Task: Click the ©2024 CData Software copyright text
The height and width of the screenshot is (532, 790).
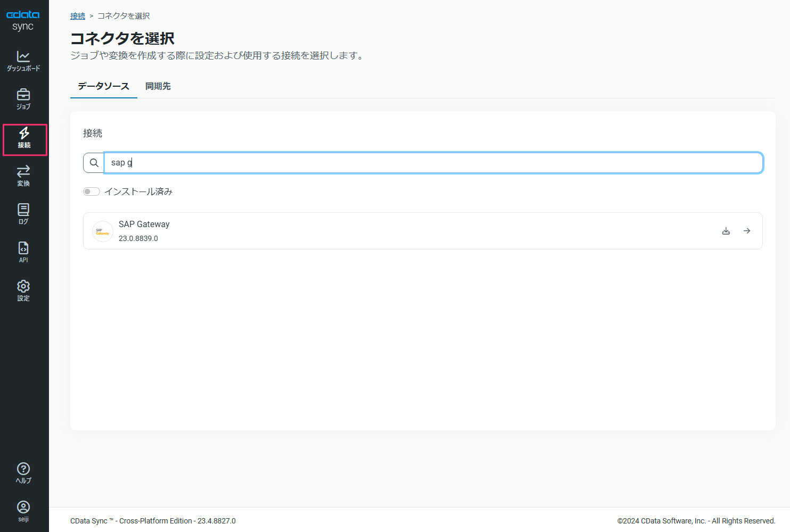Action: coord(696,521)
